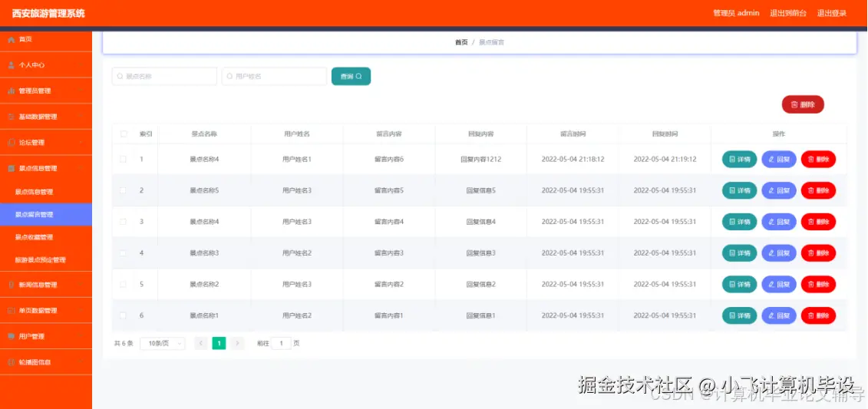Open 详情 for the 留言内容6 row
Screen dimensions: 868x409
tap(740, 160)
